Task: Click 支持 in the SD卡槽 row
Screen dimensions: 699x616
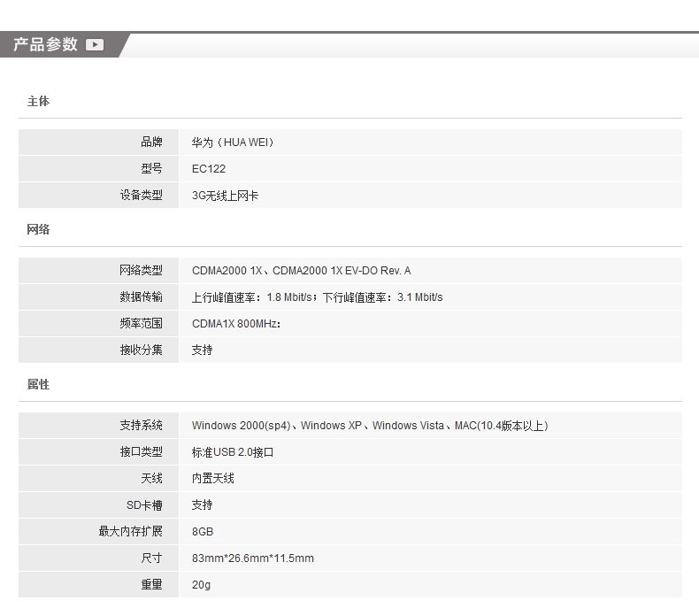Action: click(x=202, y=505)
